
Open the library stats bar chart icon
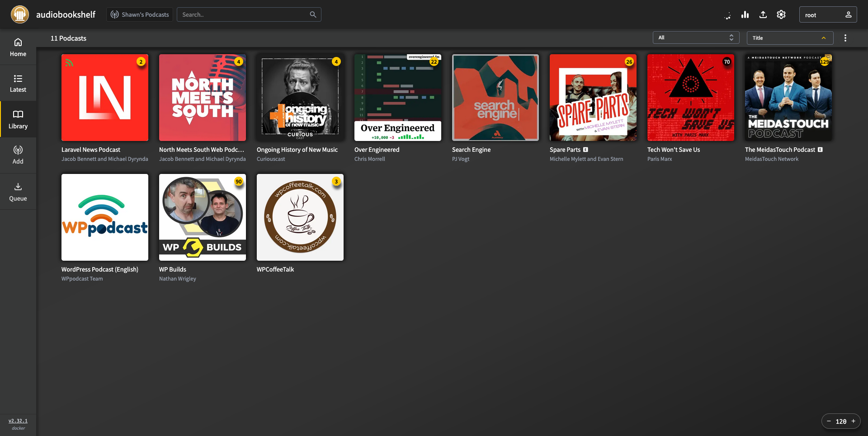[x=745, y=15]
